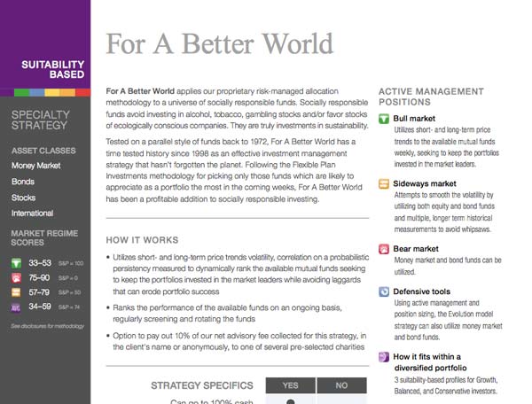Click the bold 'For A Better World' intro phrase

click(x=140, y=91)
